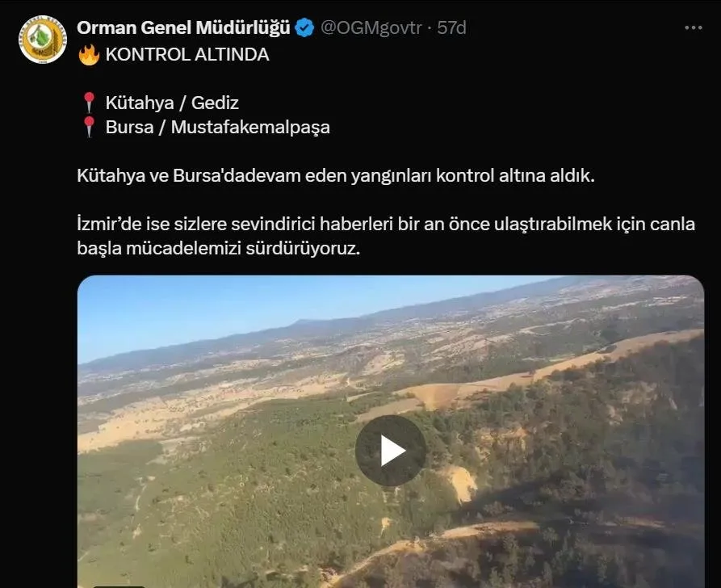
Task: Click the pale eroded patch beside play button
Action: [x=462, y=484]
